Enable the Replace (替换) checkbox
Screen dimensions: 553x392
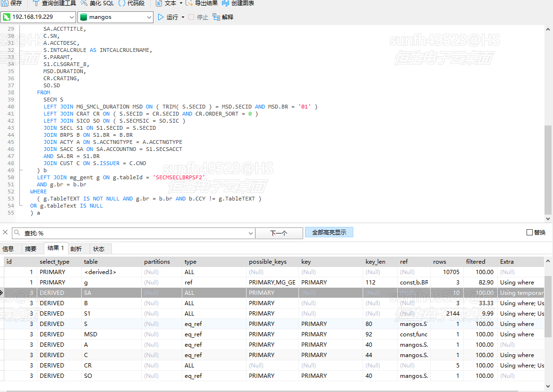click(x=529, y=233)
